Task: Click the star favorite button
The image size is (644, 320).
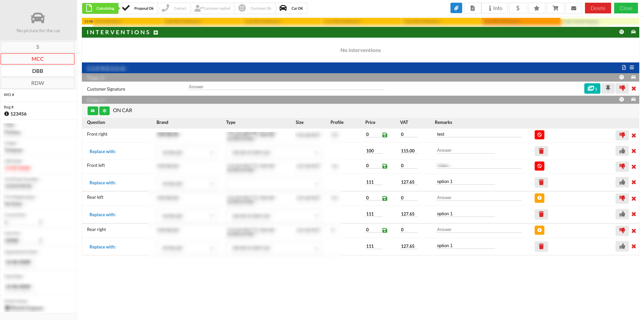Action: point(537,8)
